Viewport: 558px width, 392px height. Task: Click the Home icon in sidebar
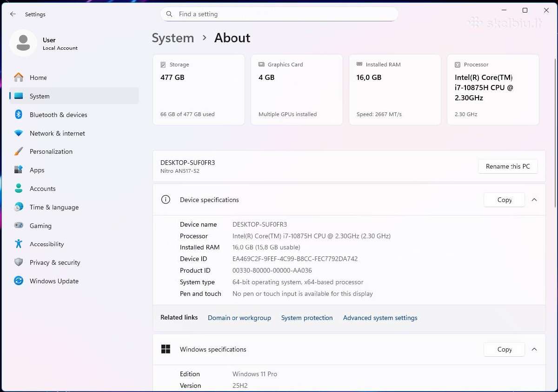point(19,77)
